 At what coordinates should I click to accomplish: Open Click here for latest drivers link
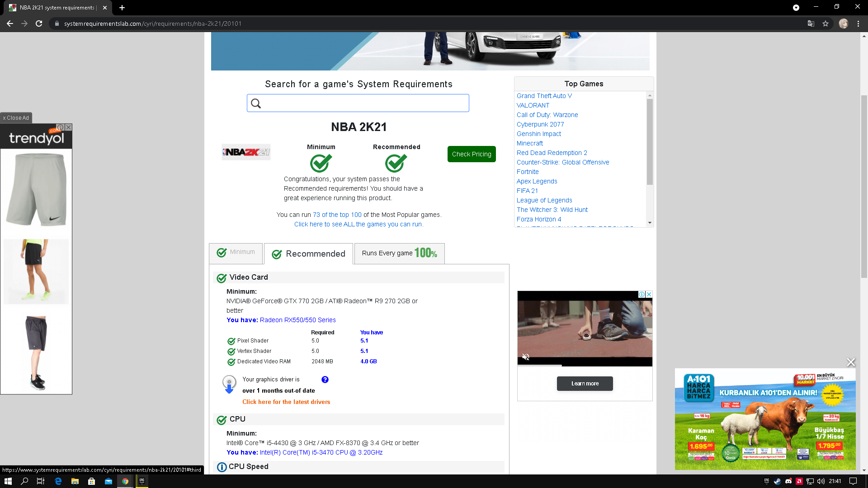tap(286, 402)
